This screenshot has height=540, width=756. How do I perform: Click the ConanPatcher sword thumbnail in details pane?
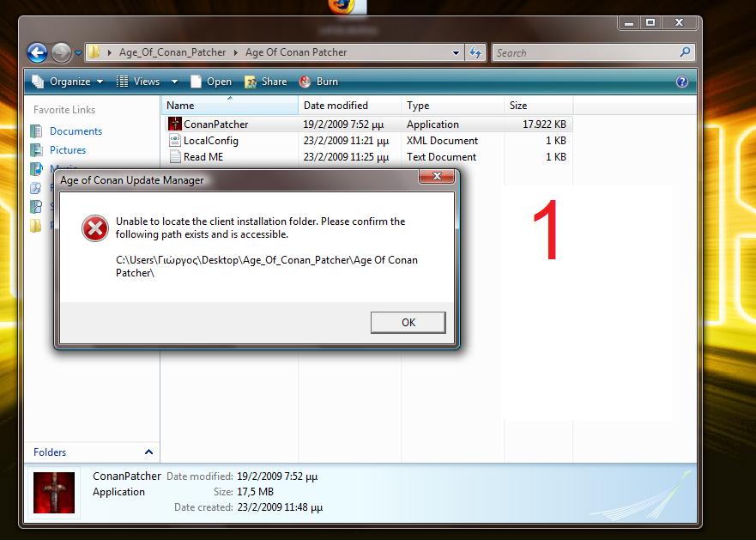[x=54, y=492]
